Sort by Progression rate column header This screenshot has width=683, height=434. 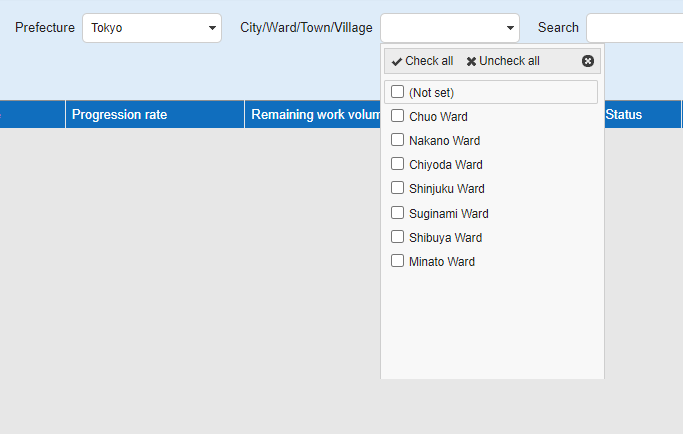click(155, 114)
